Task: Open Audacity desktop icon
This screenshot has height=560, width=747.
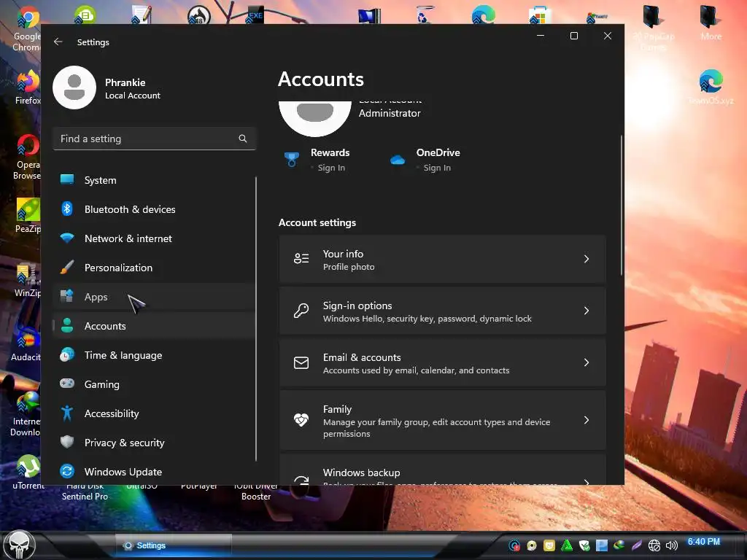Action: [x=26, y=344]
